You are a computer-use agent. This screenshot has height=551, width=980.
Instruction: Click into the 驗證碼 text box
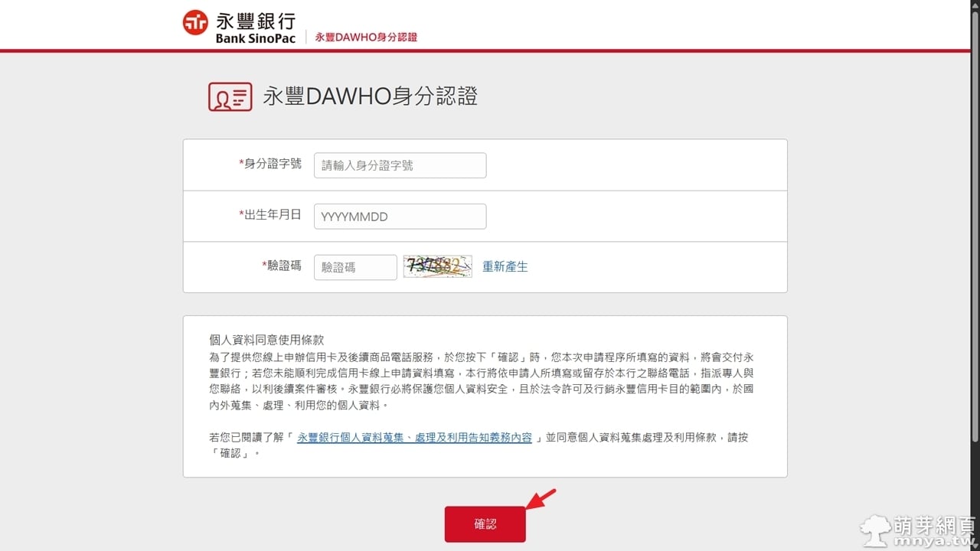tap(355, 267)
